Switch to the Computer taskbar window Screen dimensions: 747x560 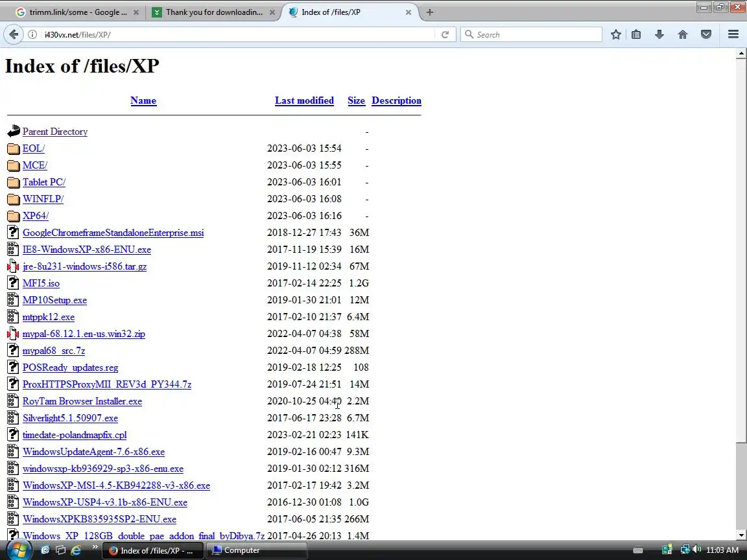[256, 550]
